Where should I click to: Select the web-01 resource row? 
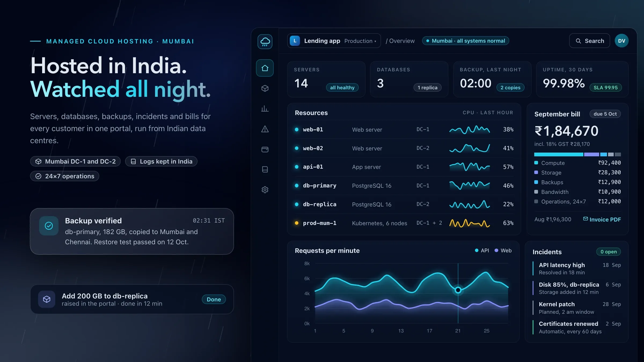404,130
